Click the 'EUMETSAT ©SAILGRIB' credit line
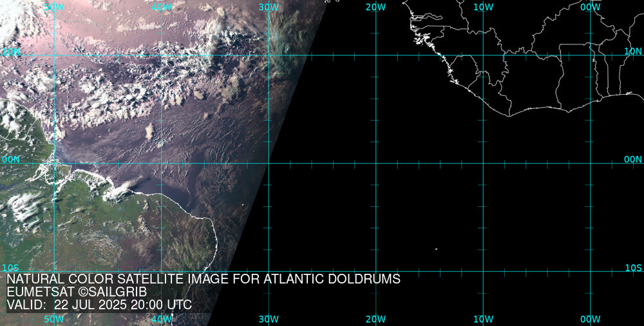This screenshot has width=644, height=326. tap(77, 292)
